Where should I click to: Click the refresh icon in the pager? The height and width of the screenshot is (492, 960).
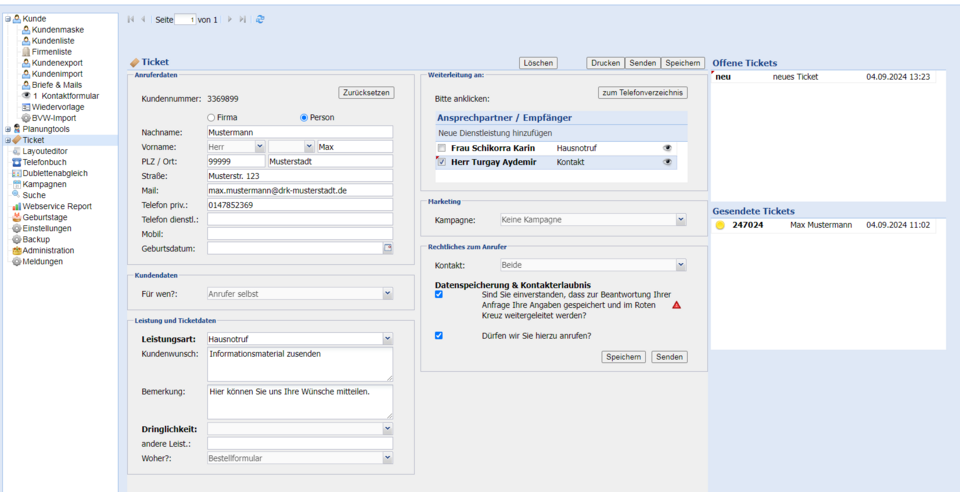coord(260,20)
